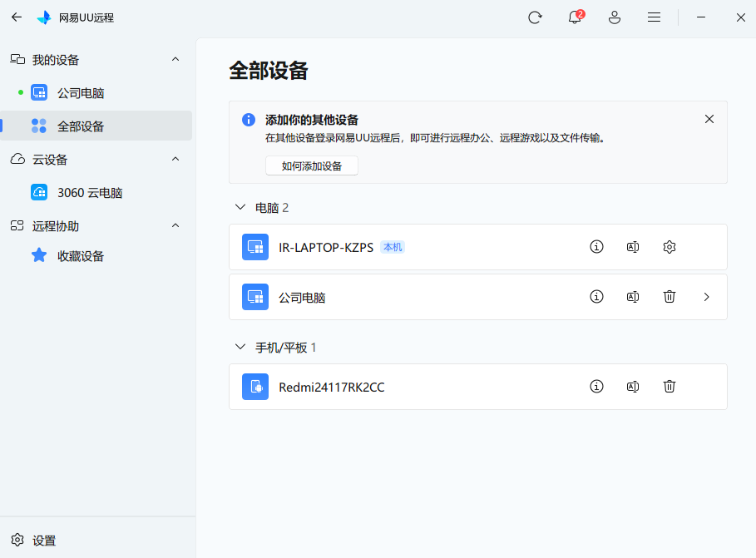Click the 云设备 section header

[96, 159]
